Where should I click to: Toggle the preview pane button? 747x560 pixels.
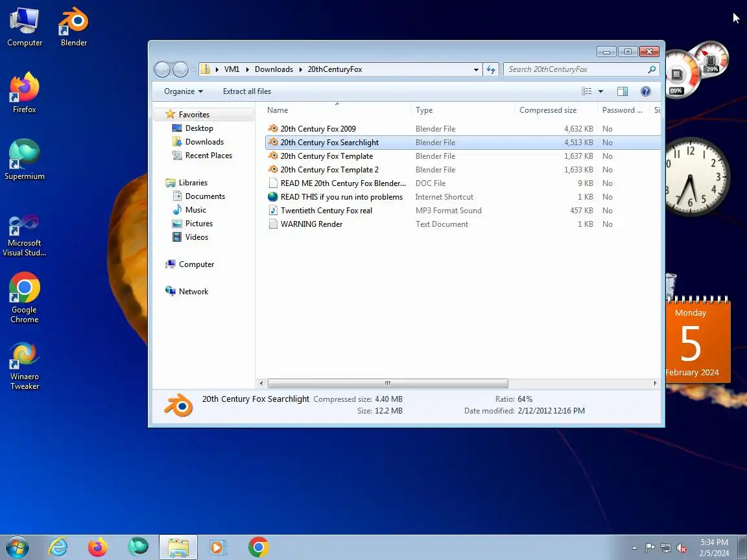(622, 91)
